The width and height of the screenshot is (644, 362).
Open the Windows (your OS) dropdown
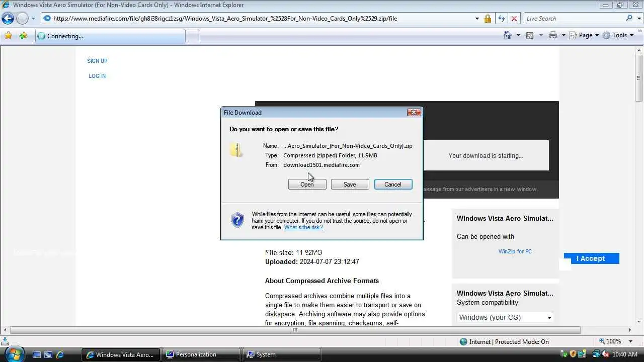[x=506, y=317]
